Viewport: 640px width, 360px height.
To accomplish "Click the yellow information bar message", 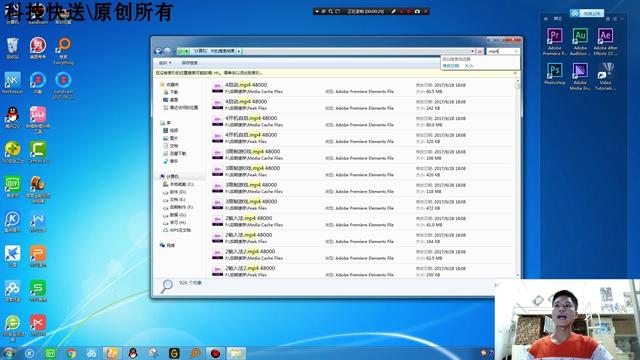I will pos(209,73).
